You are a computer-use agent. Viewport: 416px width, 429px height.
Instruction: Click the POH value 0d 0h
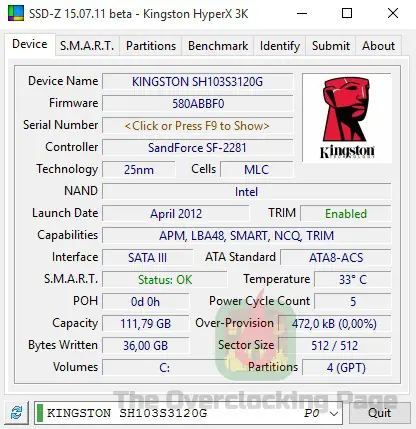pyautogui.click(x=145, y=302)
